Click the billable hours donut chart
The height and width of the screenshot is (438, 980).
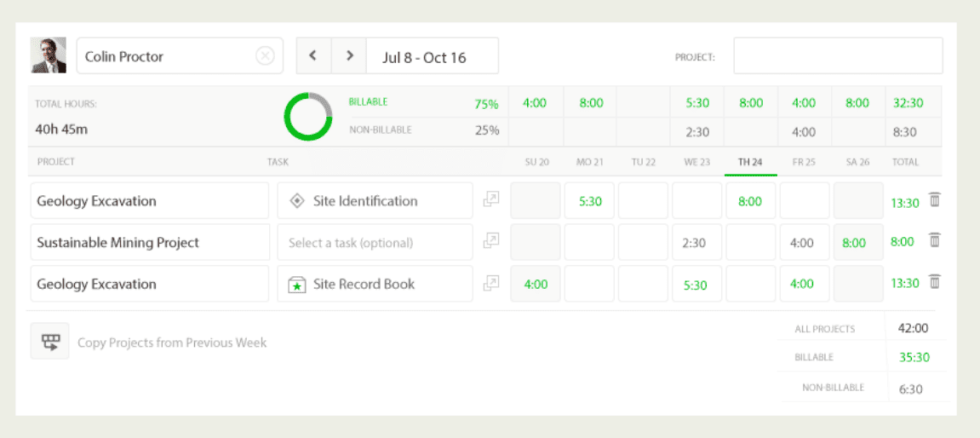[307, 117]
